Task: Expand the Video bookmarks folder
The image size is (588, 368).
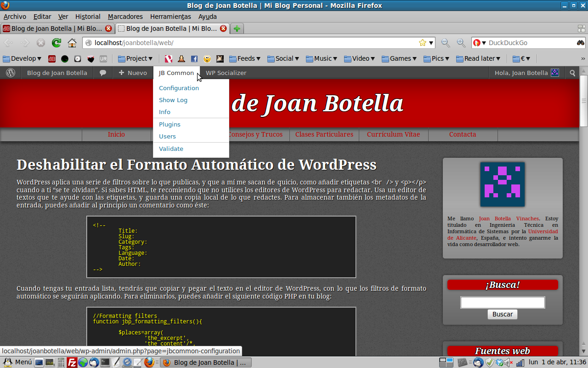Action: pos(360,58)
